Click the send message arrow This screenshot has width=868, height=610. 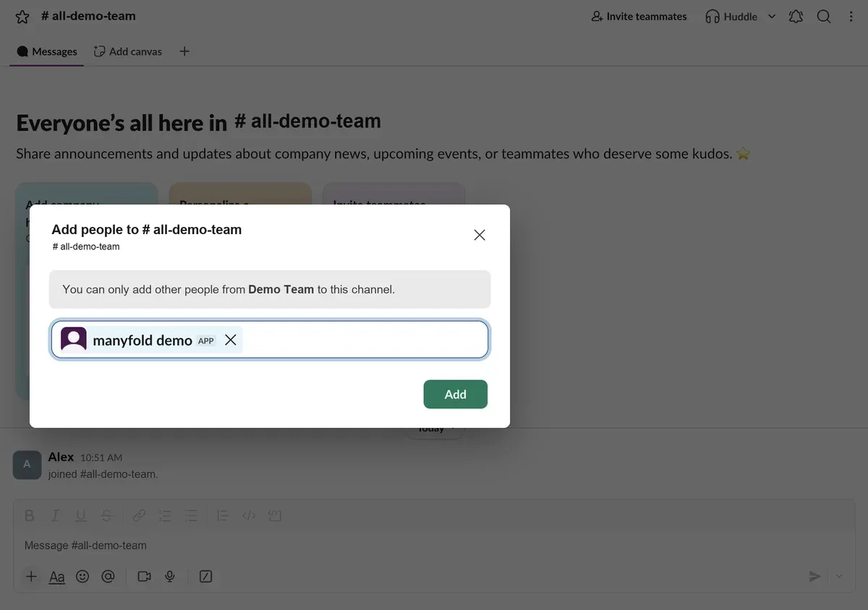815,576
